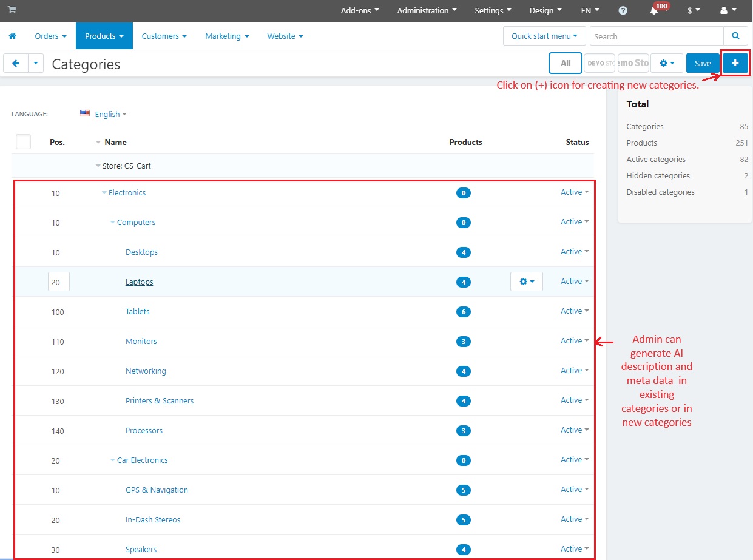Open the help question mark icon
The width and height of the screenshot is (753, 560).
pyautogui.click(x=623, y=11)
